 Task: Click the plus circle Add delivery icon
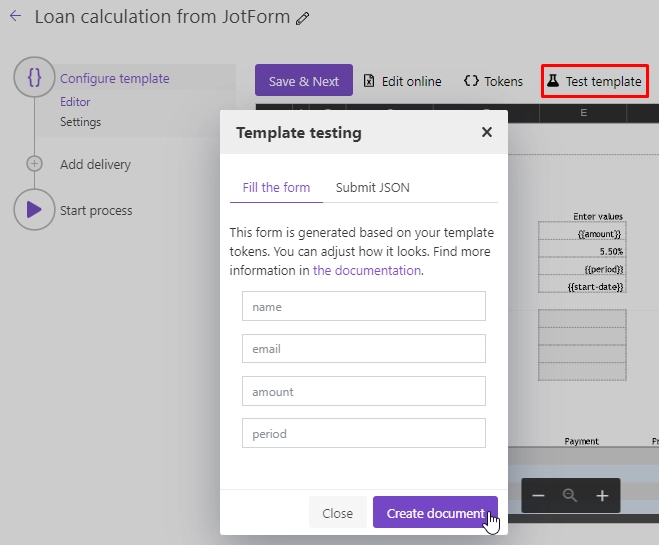pyautogui.click(x=34, y=164)
